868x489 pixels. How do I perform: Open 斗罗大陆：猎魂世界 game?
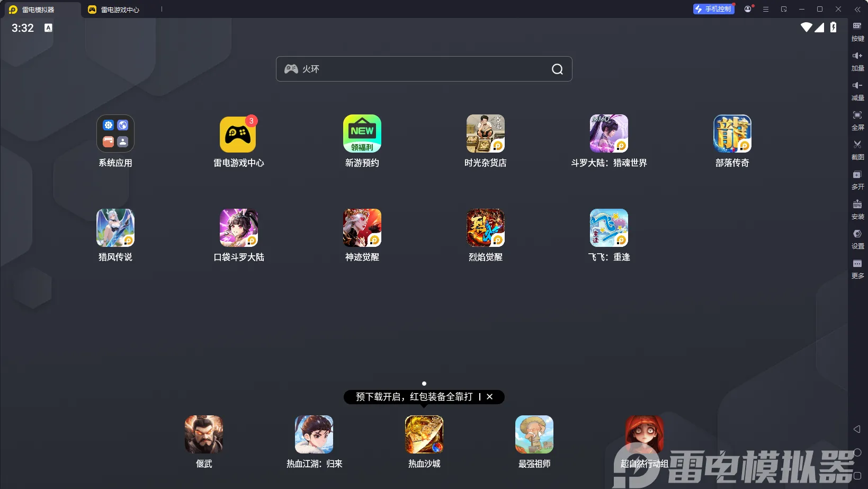tap(609, 134)
